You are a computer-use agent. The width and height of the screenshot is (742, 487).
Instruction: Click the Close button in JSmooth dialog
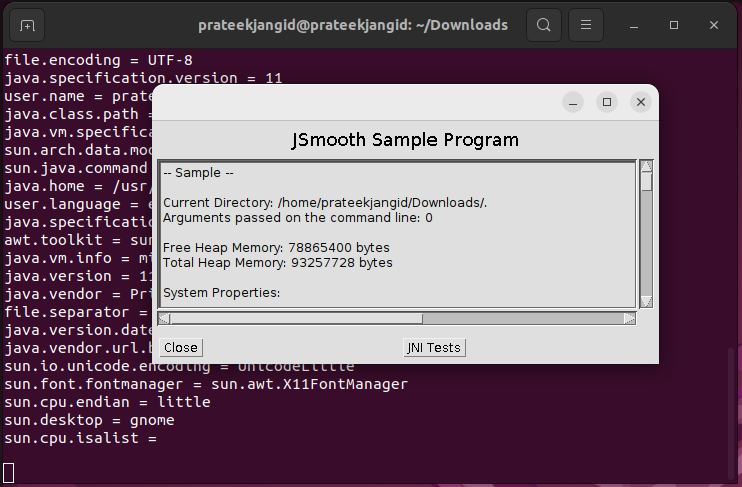(181, 347)
